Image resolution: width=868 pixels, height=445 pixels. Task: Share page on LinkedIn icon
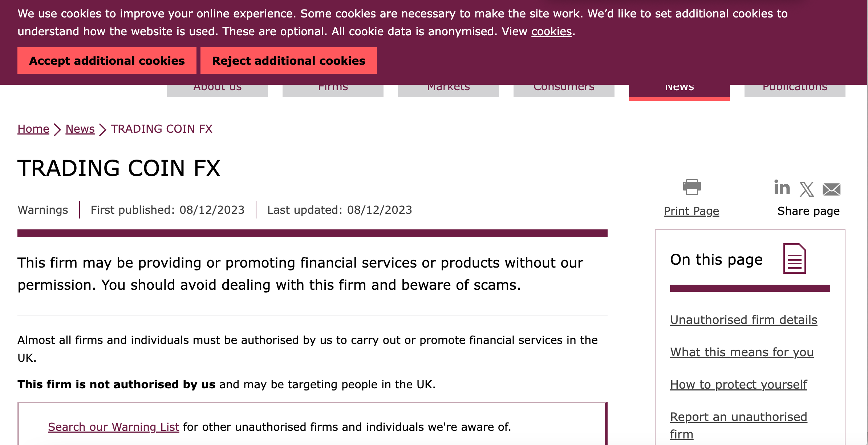tap(782, 188)
